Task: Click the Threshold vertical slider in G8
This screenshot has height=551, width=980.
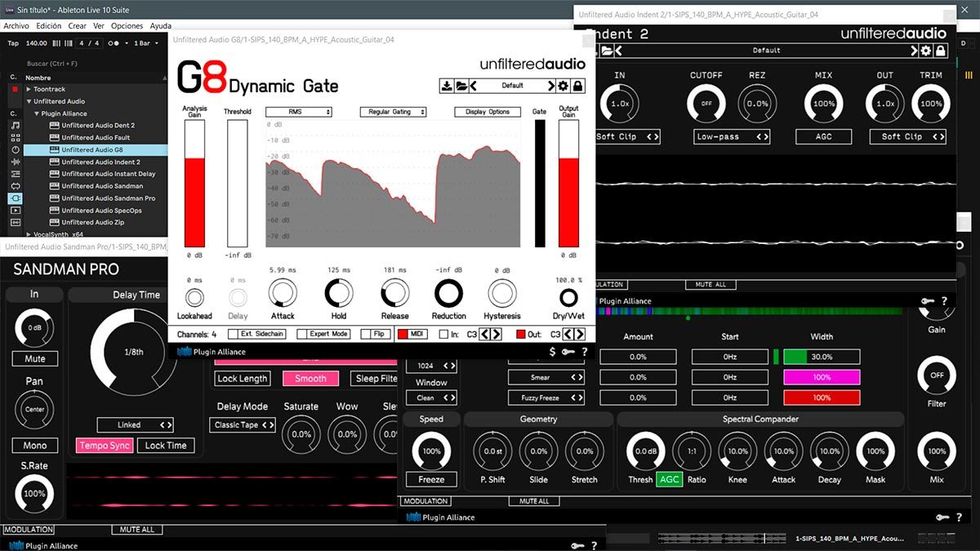Action: (237, 184)
